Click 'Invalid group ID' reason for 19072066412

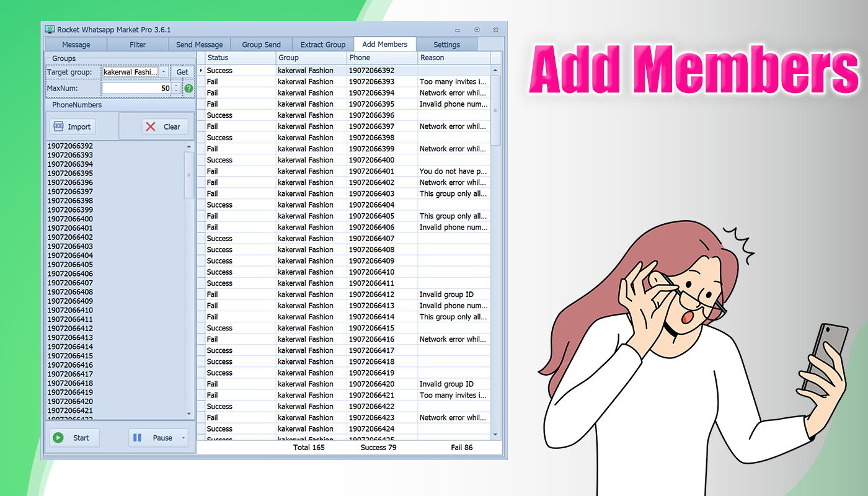(x=453, y=294)
